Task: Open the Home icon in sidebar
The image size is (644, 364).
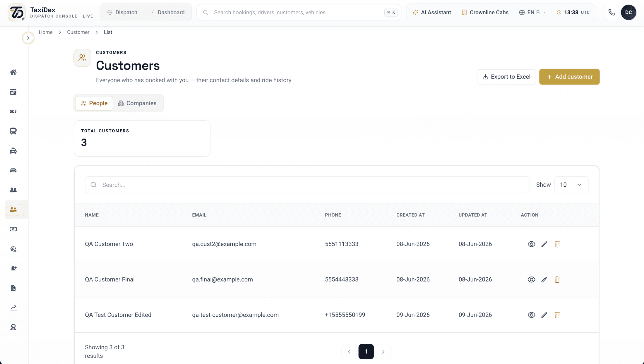Action: (x=13, y=72)
